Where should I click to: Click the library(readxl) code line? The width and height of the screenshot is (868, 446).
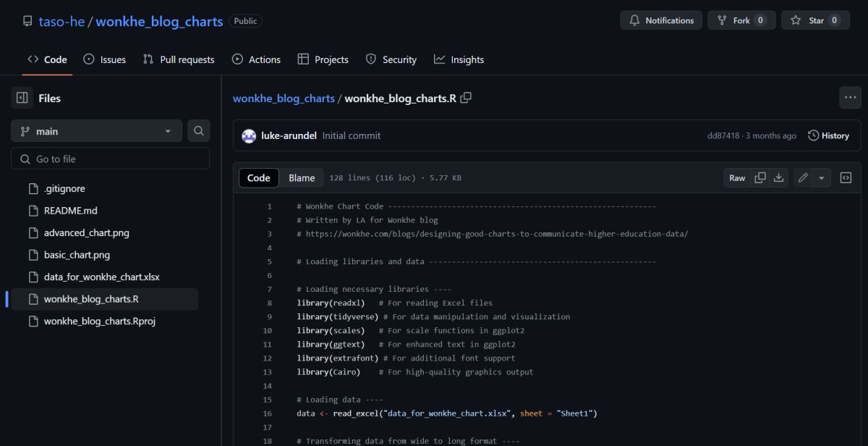(x=394, y=303)
